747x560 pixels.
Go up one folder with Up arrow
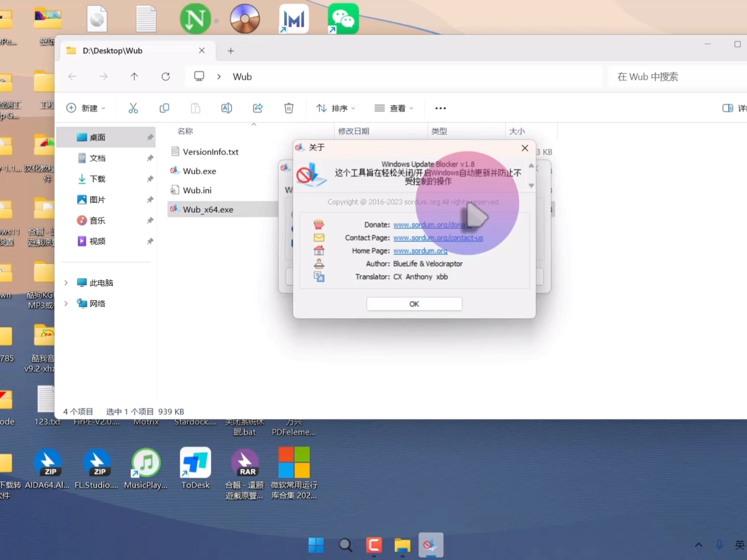(134, 77)
